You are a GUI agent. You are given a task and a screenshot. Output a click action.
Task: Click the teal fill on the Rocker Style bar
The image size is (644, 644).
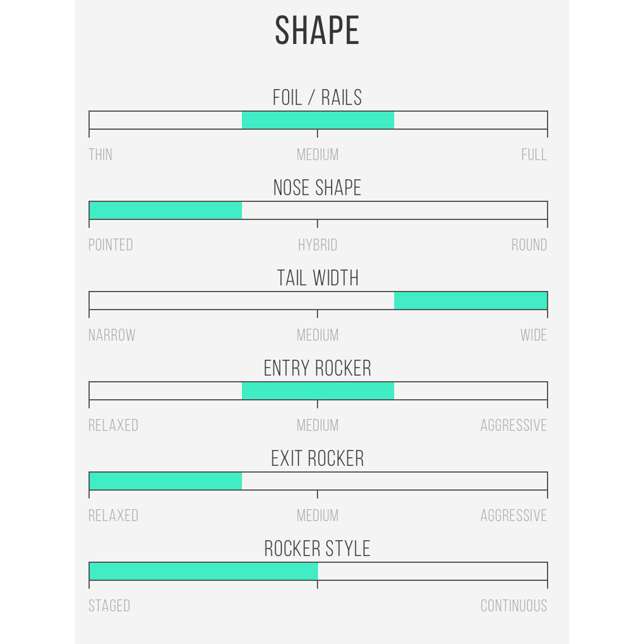tap(203, 570)
